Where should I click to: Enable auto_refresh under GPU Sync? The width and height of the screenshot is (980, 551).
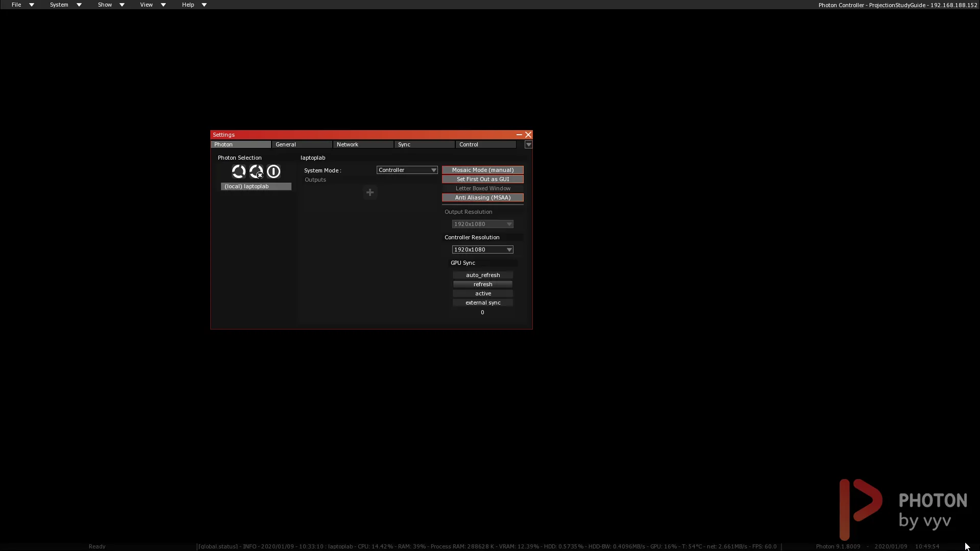click(x=483, y=275)
